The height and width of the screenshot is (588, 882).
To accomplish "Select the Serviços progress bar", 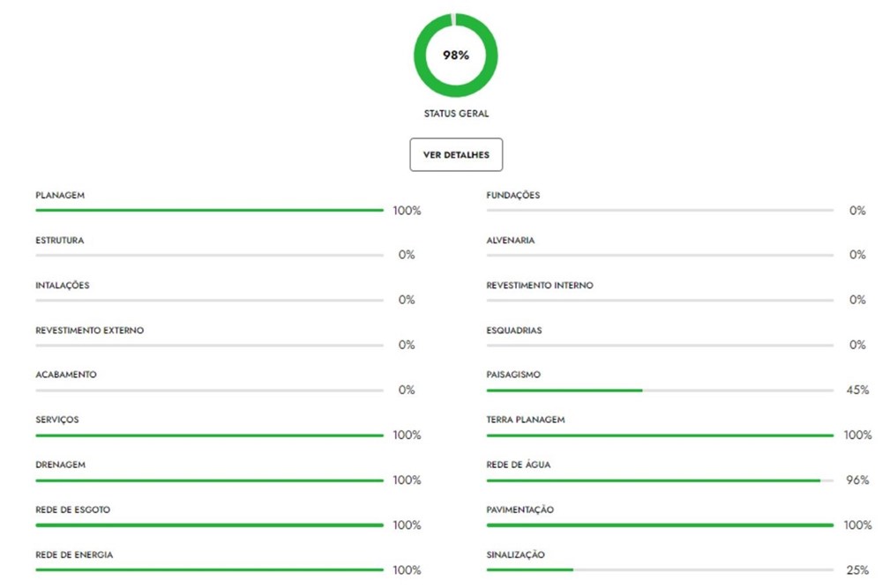I will click(210, 435).
